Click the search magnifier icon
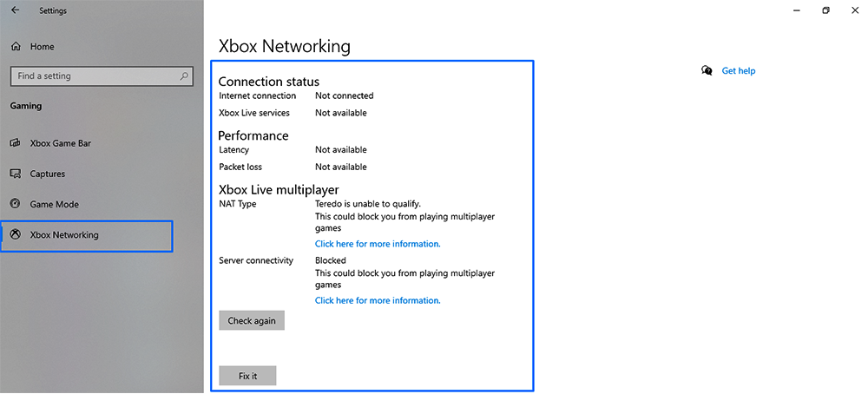This screenshot has width=868, height=394. pos(184,76)
